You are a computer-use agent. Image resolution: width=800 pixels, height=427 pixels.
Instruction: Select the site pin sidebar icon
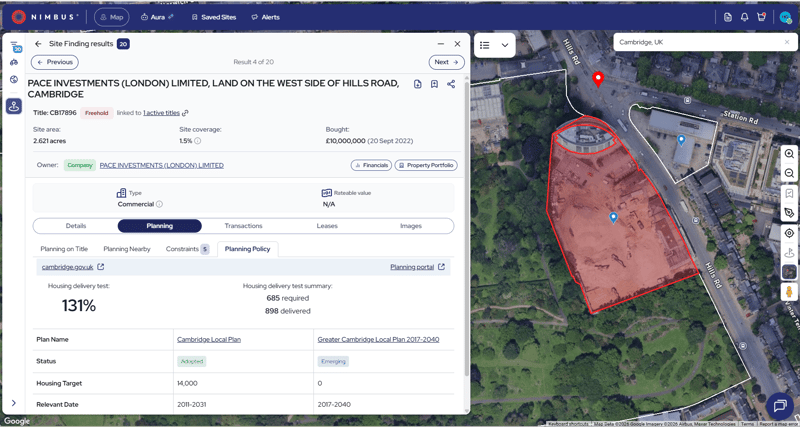[14, 106]
